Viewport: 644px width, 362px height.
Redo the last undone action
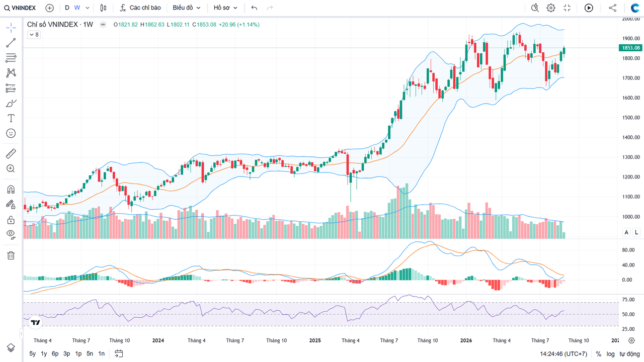pyautogui.click(x=270, y=8)
